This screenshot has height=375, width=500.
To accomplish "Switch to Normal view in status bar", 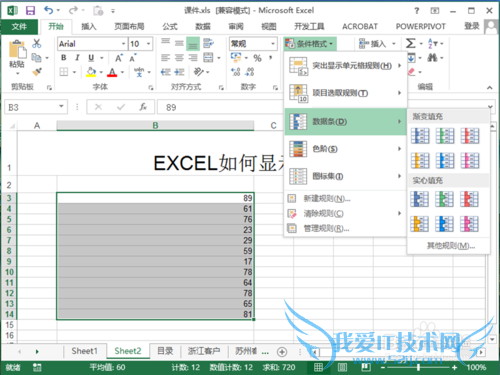I will pyautogui.click(x=318, y=367).
